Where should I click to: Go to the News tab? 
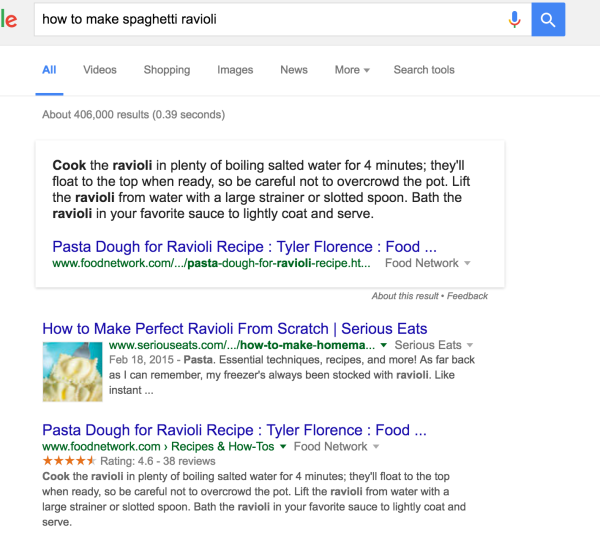click(x=294, y=70)
